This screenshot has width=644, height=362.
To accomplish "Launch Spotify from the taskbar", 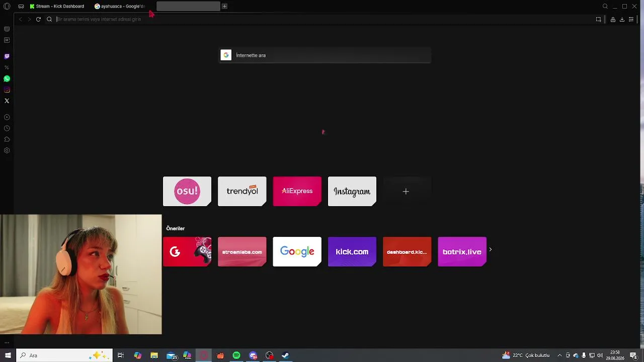I will 236,355.
